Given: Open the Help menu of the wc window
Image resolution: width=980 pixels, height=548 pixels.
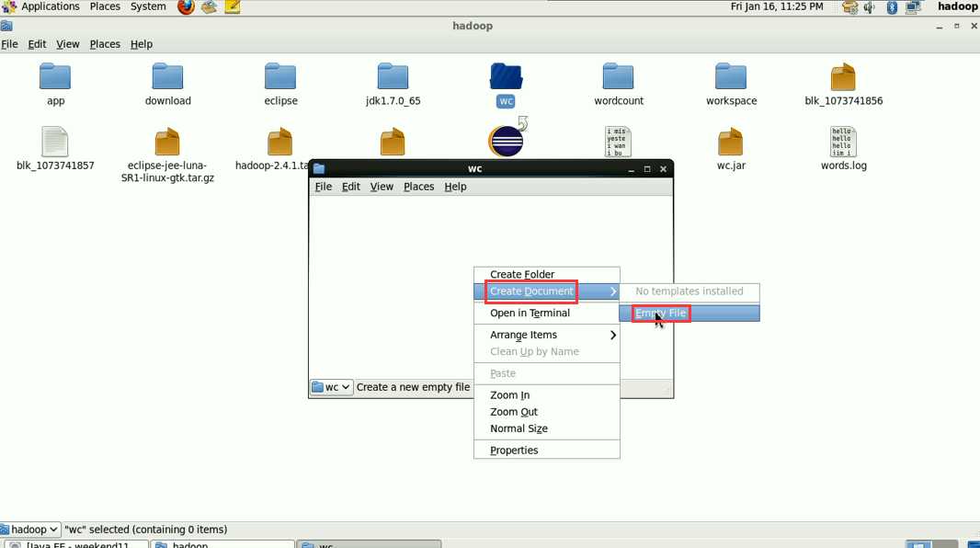Looking at the screenshot, I should pyautogui.click(x=455, y=187).
